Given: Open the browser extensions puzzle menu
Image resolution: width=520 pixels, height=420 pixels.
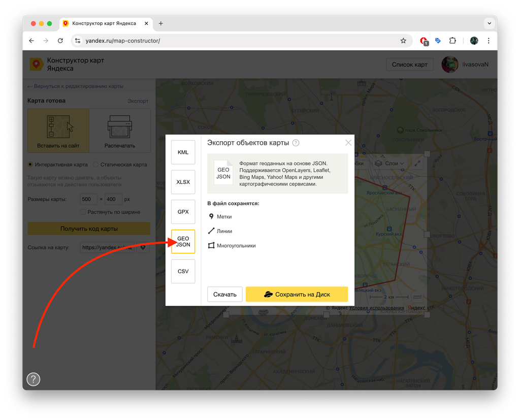Looking at the screenshot, I should click(x=452, y=41).
